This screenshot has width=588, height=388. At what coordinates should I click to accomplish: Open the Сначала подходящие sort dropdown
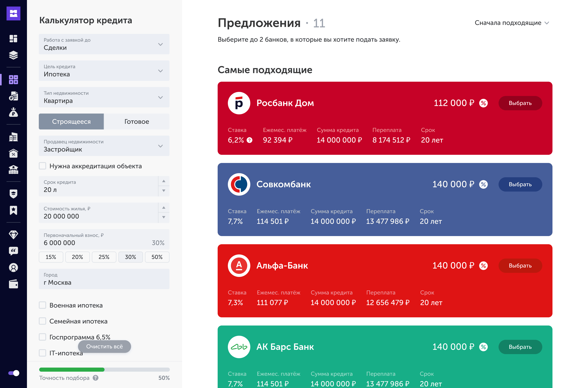pos(512,23)
